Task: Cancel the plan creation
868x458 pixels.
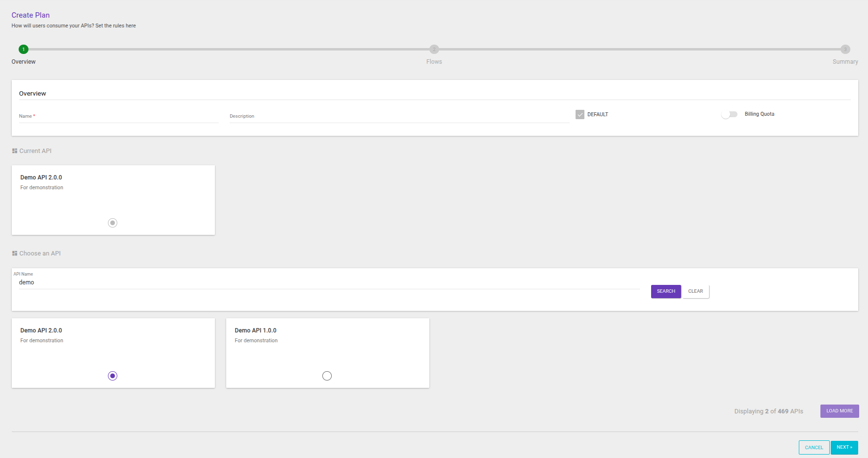Action: coord(814,447)
